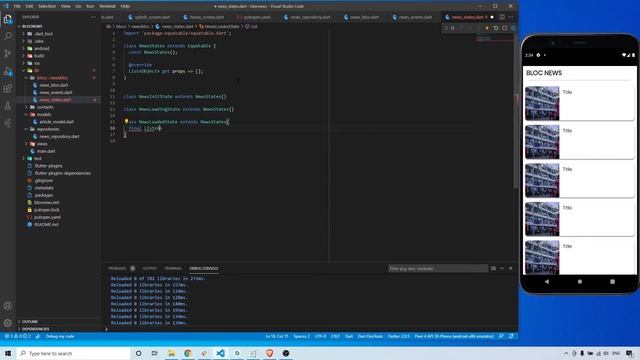The height and width of the screenshot is (360, 640).
Task: Open the Flutter sidebar icon below Testing
Action: click(x=8, y=123)
